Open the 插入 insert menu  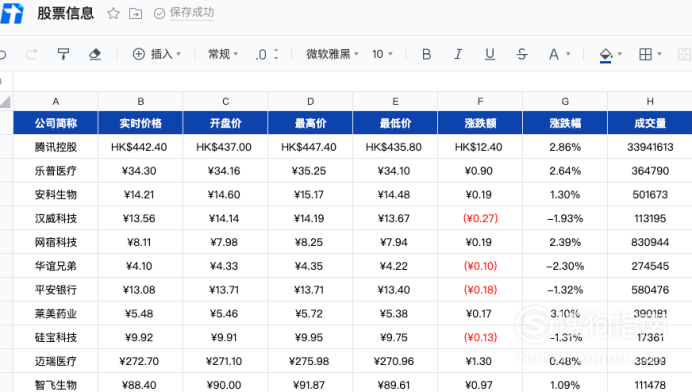point(157,54)
